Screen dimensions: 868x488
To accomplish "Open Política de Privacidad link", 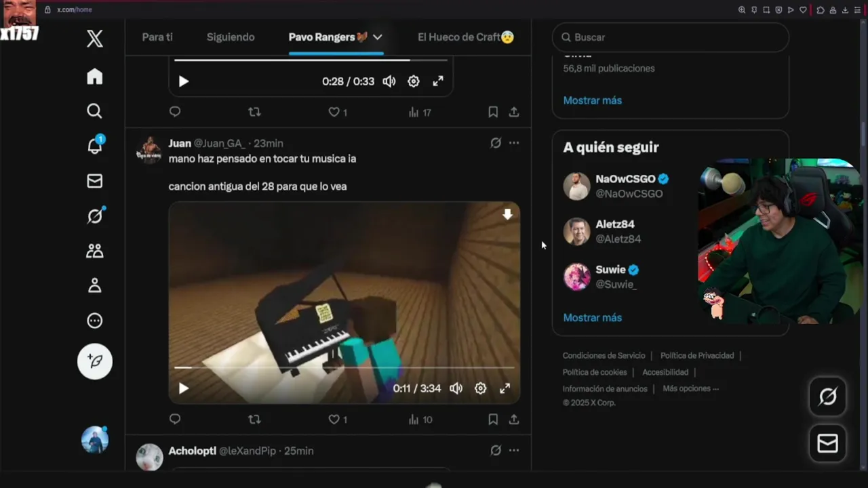I will pos(697,356).
